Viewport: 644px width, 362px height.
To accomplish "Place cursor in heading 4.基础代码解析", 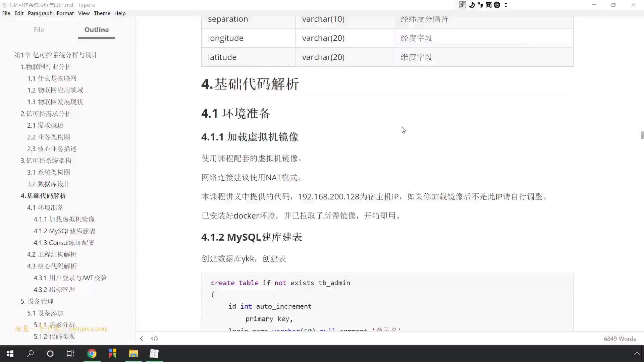I will click(250, 84).
